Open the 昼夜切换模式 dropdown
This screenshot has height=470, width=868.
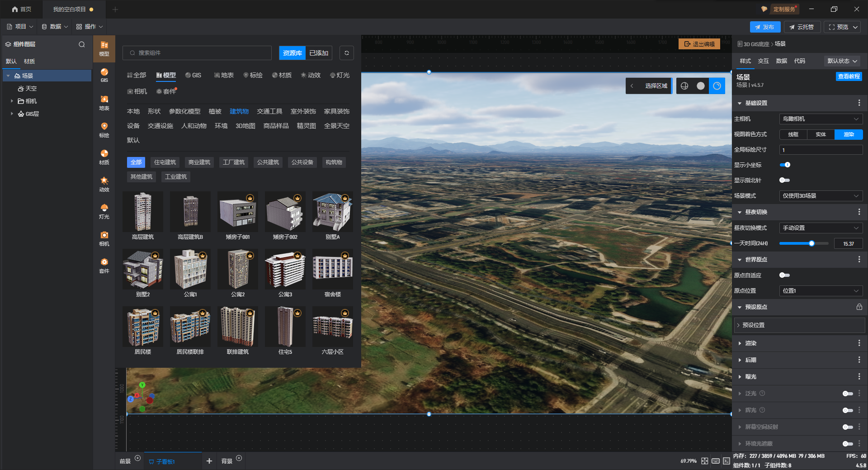click(821, 228)
